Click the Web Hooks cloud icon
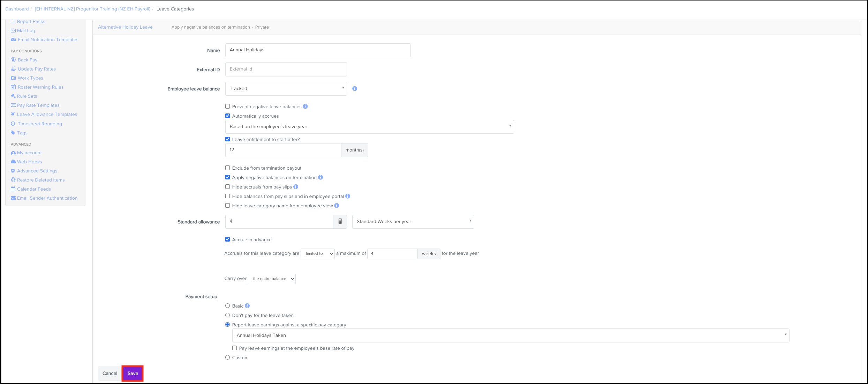Image resolution: width=868 pixels, height=384 pixels. pos(13,162)
